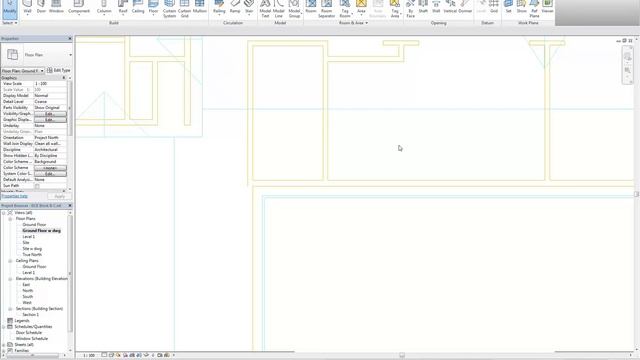
Task: Activate the Curtain Grid tool
Action: (x=184, y=9)
